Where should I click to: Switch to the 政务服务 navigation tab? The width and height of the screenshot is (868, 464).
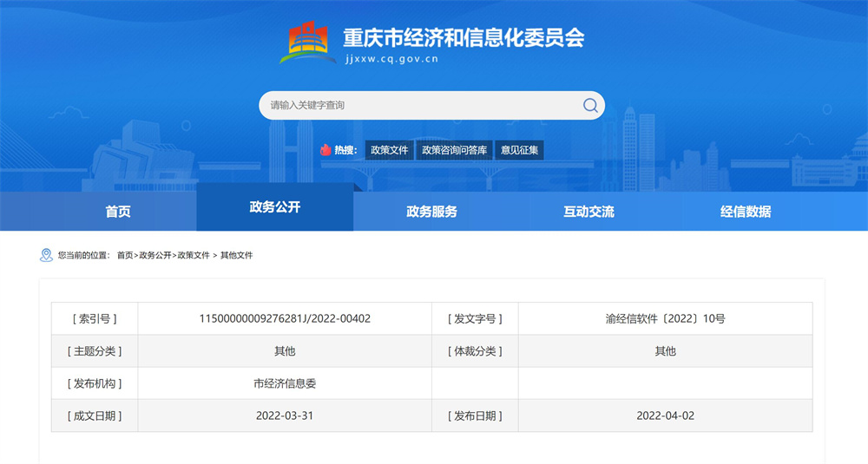[431, 212]
